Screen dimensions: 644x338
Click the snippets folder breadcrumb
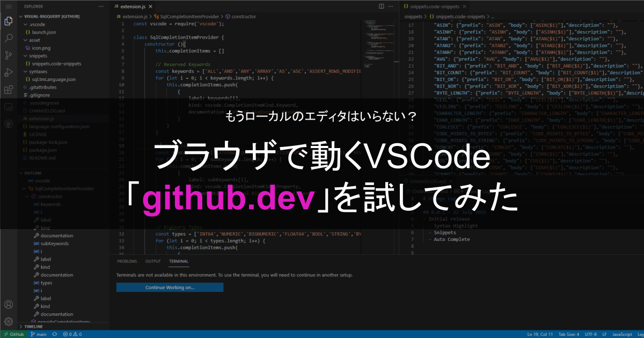(413, 17)
